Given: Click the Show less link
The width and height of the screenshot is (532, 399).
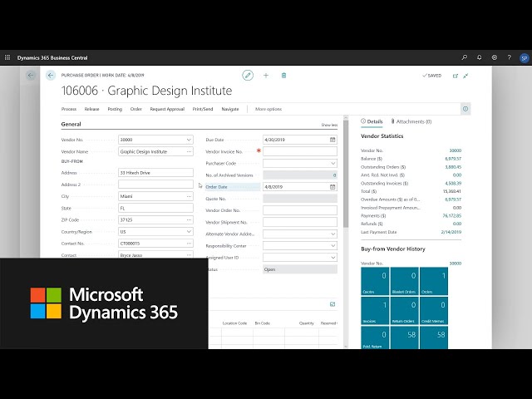Looking at the screenshot, I should click(x=329, y=125).
